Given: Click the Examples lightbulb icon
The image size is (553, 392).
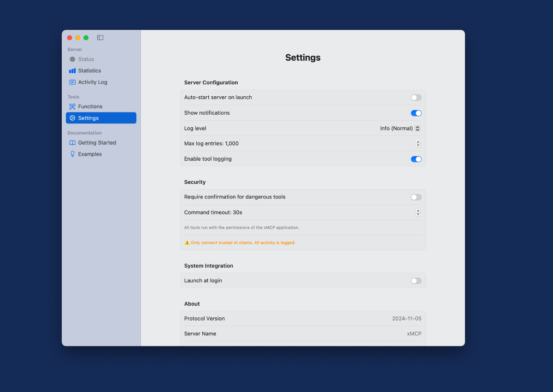Looking at the screenshot, I should 72,154.
